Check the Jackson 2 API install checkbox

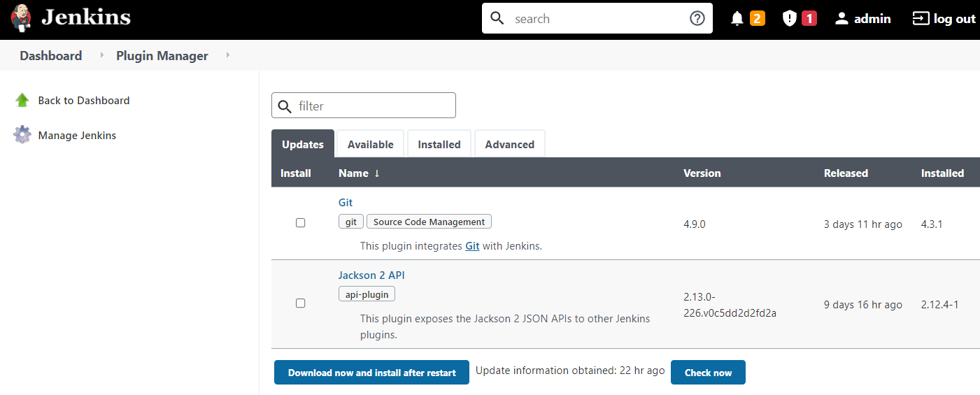[301, 303]
